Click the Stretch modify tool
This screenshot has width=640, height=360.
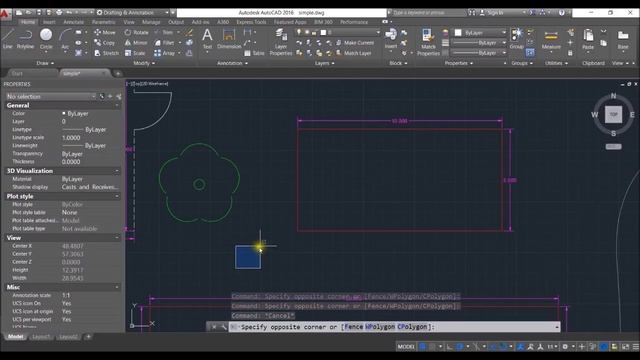click(107, 53)
